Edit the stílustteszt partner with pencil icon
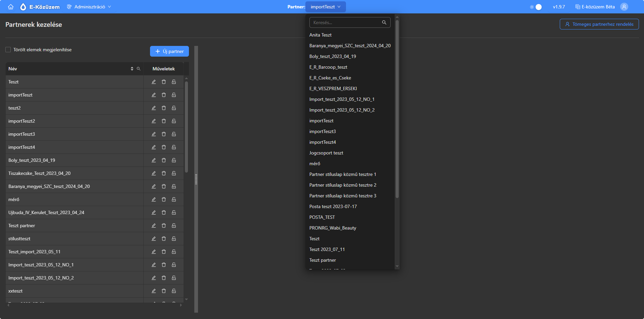644x319 pixels. [x=154, y=239]
